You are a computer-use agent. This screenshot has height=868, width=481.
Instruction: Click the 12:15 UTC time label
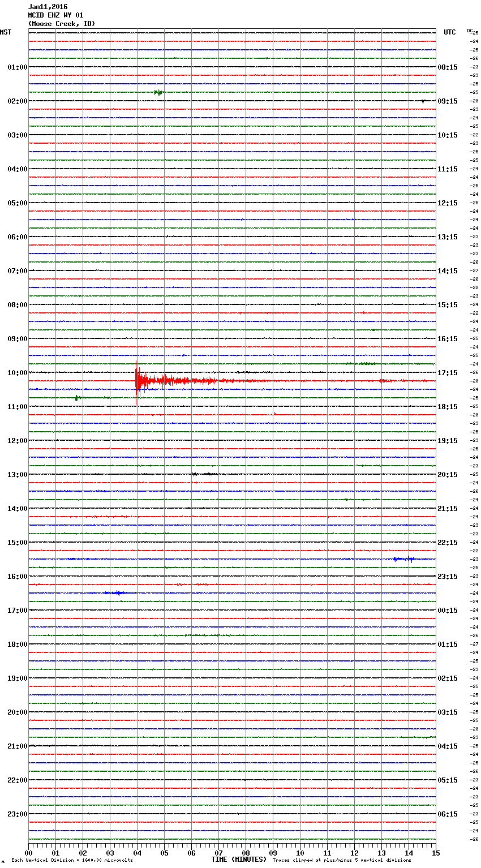pos(448,203)
